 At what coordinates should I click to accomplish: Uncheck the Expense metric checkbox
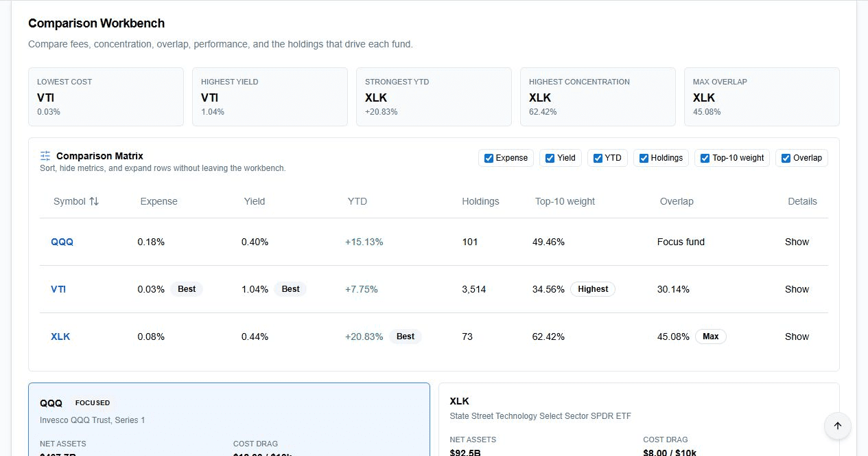(x=489, y=158)
